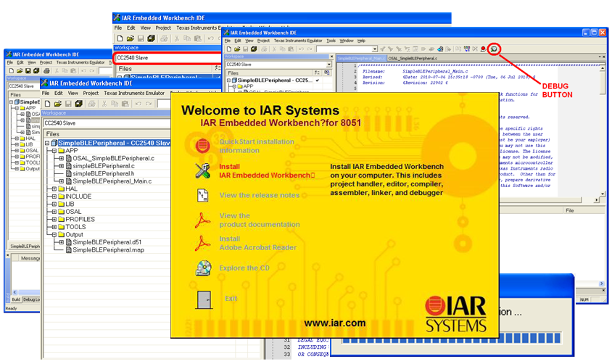
Task: Click Print icon in code editor window toolbar
Action: tap(264, 49)
